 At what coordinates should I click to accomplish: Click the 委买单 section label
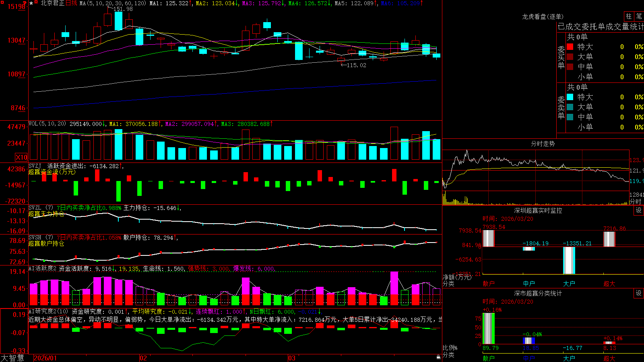pos(561,58)
